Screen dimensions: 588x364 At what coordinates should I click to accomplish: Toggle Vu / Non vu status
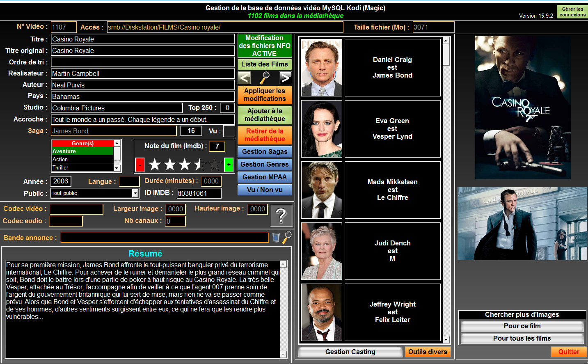point(265,190)
